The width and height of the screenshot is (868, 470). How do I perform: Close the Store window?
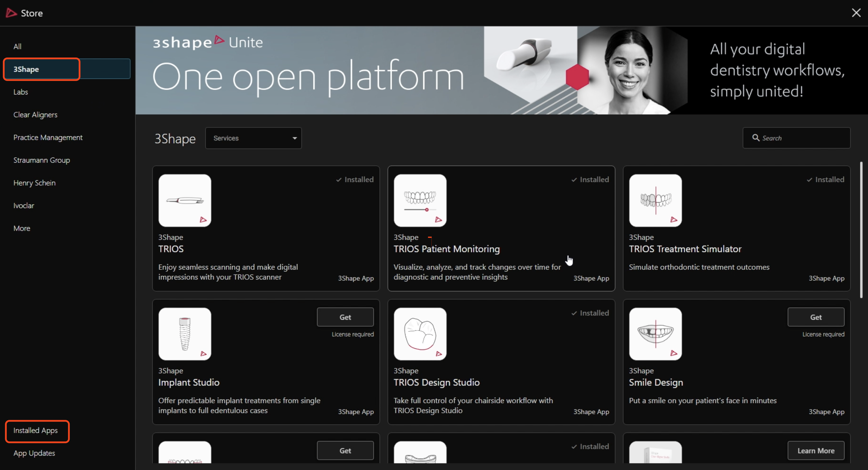point(856,13)
